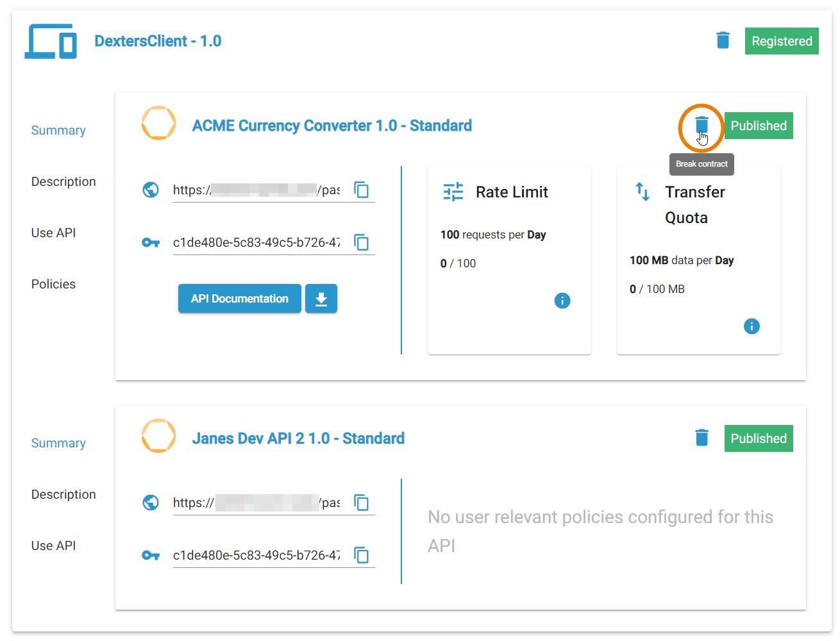Viewport: 840px width, 641px height.
Task: Click the ACME Currency Converter endpoint URL field
Action: pyautogui.click(x=256, y=190)
